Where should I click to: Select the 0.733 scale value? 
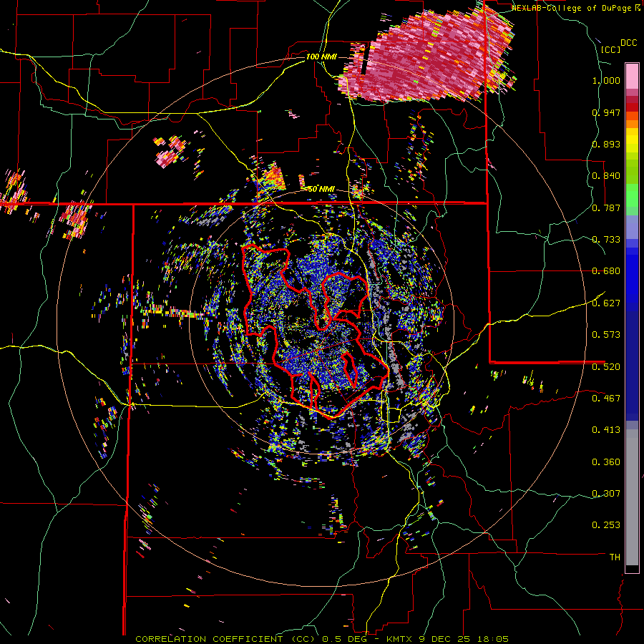[x=606, y=240]
